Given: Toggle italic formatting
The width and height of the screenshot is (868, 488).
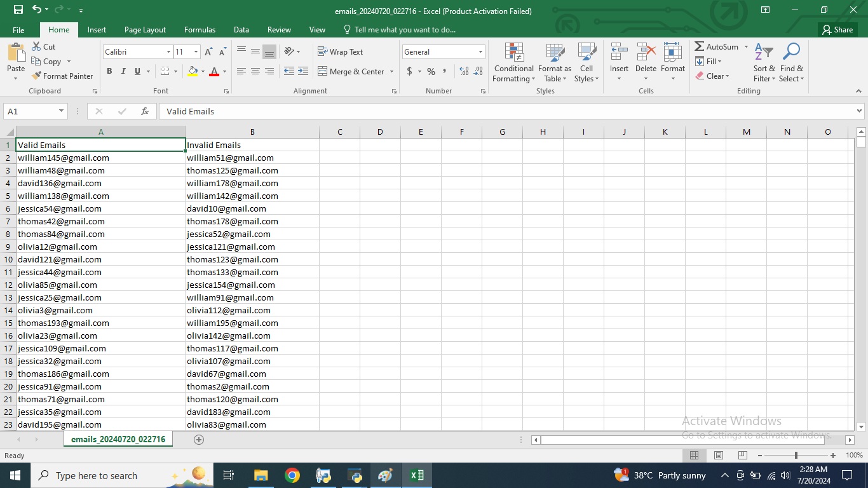Looking at the screenshot, I should pos(123,72).
